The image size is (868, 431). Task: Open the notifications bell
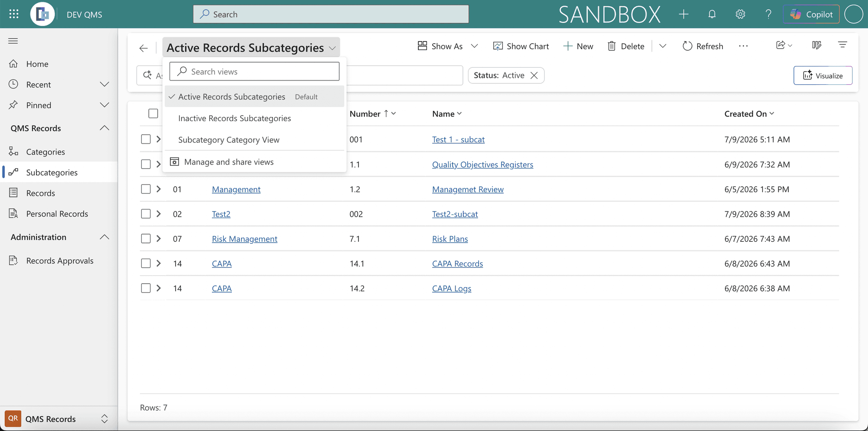coord(712,14)
